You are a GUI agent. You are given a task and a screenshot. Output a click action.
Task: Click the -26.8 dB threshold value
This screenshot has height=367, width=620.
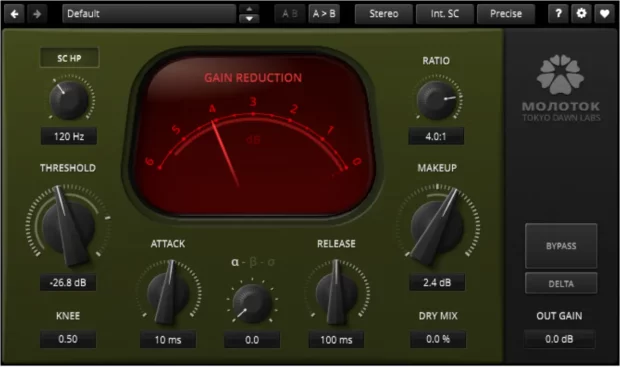coord(68,282)
